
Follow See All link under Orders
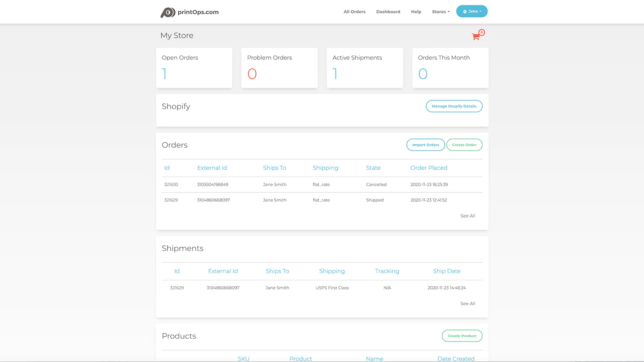point(467,216)
